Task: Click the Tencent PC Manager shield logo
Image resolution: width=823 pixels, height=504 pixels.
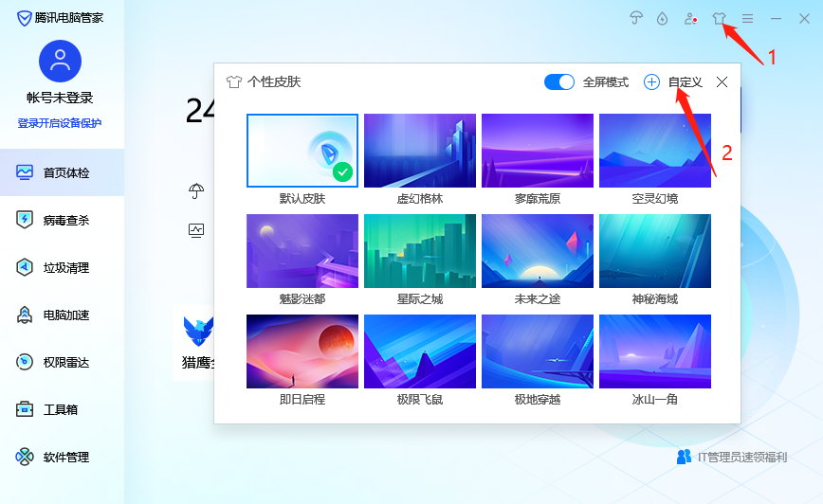Action: (x=24, y=18)
